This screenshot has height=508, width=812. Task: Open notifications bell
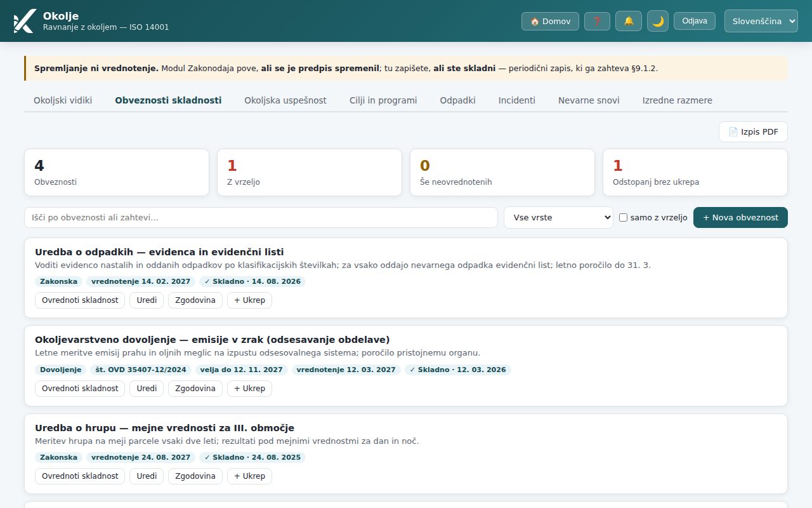coord(629,21)
